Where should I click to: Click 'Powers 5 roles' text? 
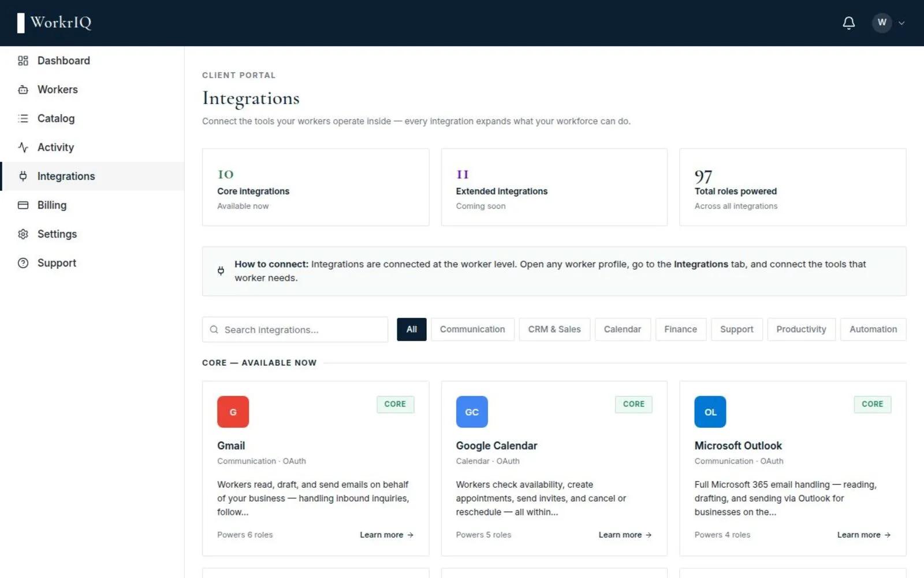click(483, 535)
